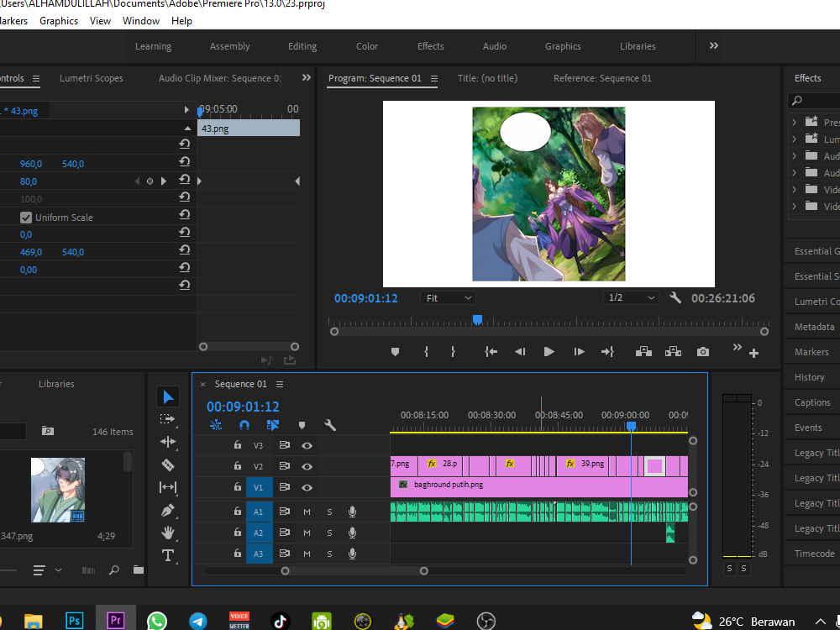Image resolution: width=840 pixels, height=630 pixels.
Task: Switch to the Audio workspace
Action: coord(495,46)
